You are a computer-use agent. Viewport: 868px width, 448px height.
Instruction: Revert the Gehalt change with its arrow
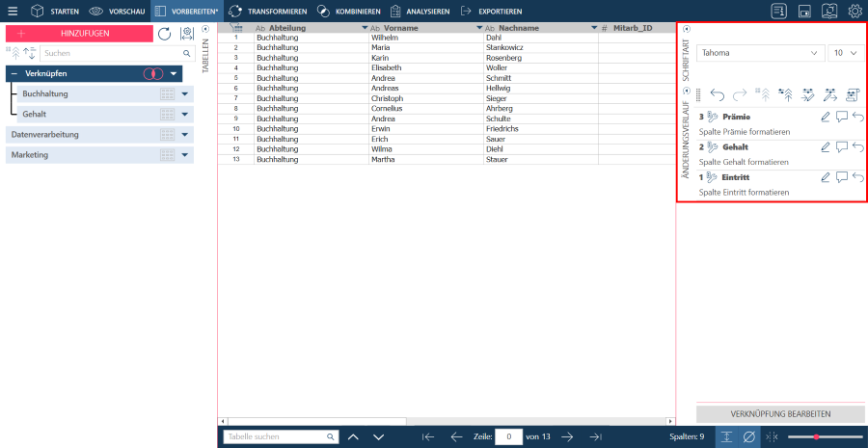tap(858, 147)
